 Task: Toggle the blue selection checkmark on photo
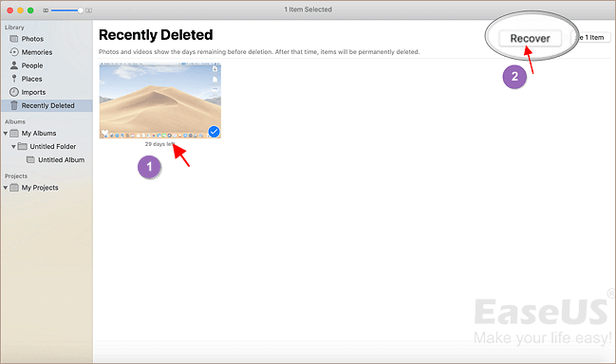click(x=214, y=132)
